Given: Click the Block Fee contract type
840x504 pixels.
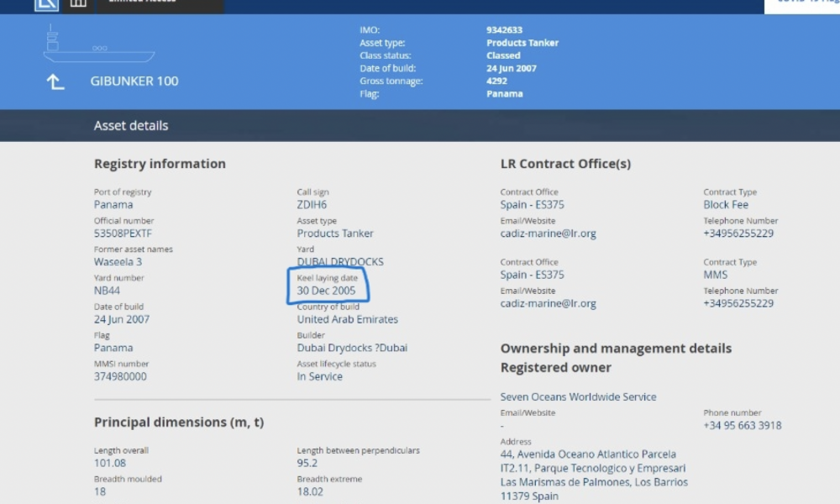Looking at the screenshot, I should coord(726,205).
